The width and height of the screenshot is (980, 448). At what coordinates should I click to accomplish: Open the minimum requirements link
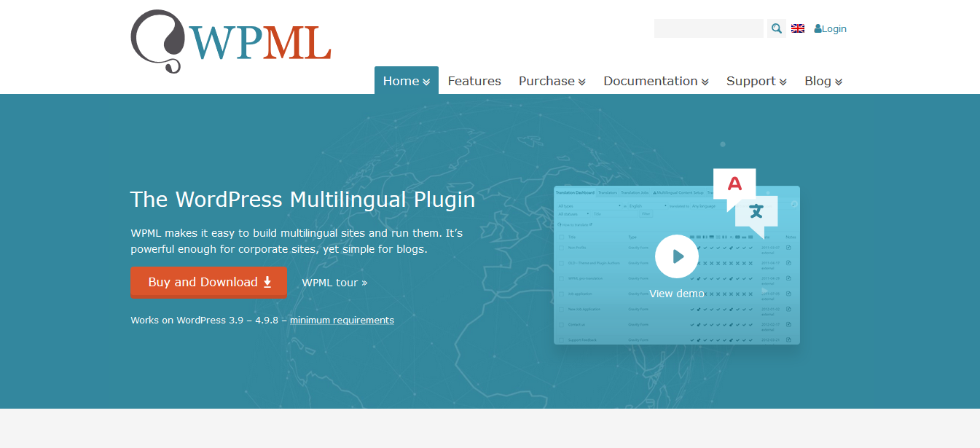click(x=342, y=320)
